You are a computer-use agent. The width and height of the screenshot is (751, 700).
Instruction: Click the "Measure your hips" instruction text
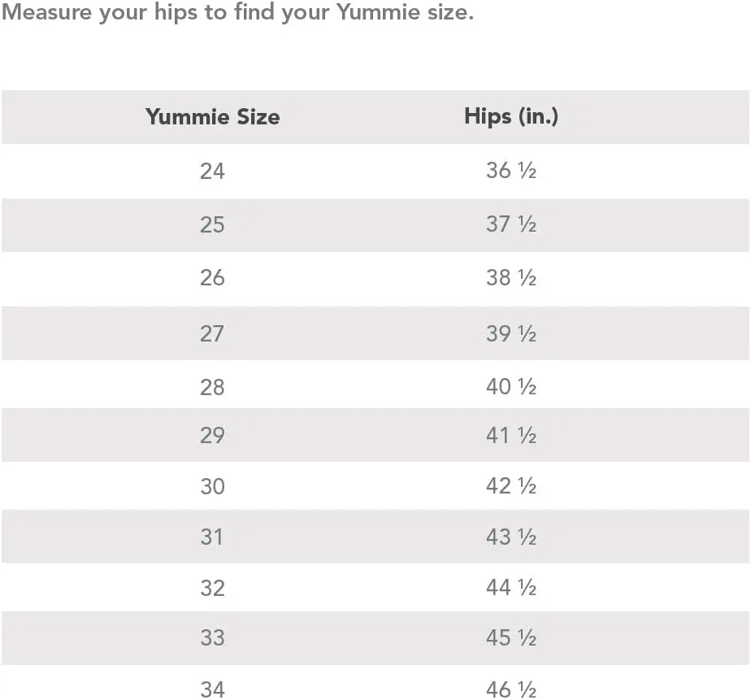(237, 14)
